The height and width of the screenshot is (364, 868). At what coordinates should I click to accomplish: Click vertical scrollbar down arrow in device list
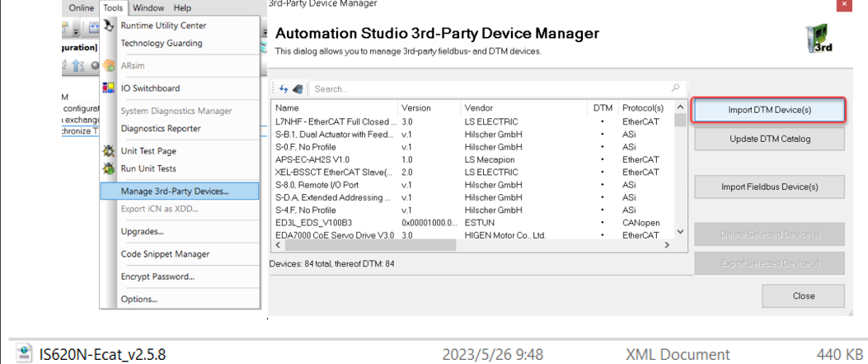click(x=680, y=232)
